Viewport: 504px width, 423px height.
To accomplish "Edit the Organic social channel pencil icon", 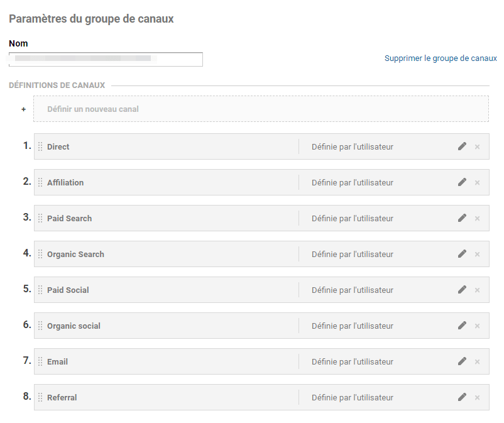I will (x=462, y=326).
